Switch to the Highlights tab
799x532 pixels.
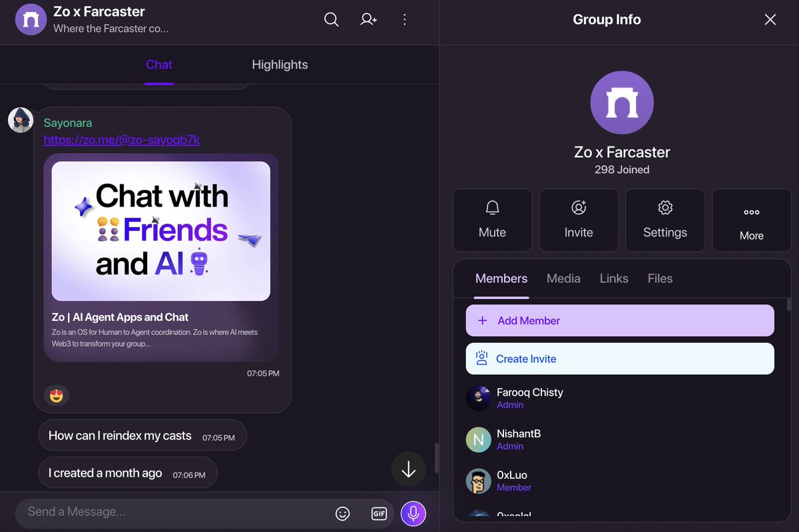[280, 65]
